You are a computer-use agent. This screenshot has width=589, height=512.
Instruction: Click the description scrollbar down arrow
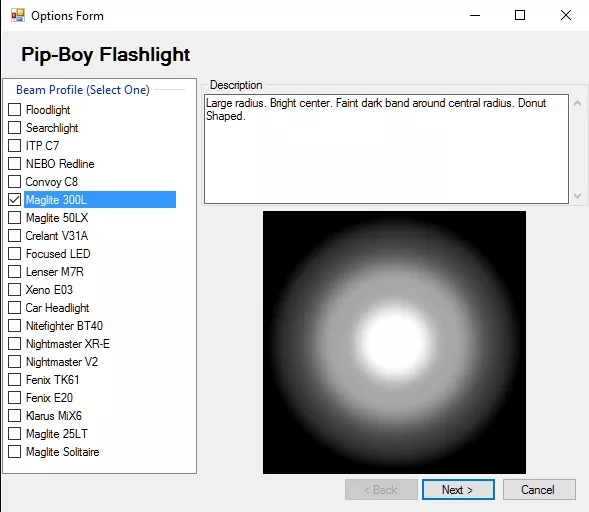click(x=578, y=196)
